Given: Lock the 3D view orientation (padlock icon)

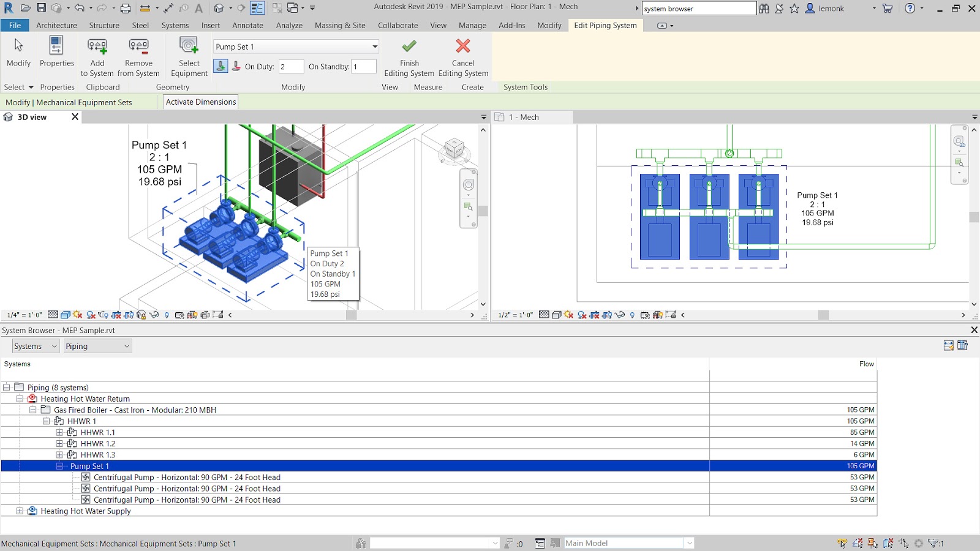Looking at the screenshot, I should (142, 315).
